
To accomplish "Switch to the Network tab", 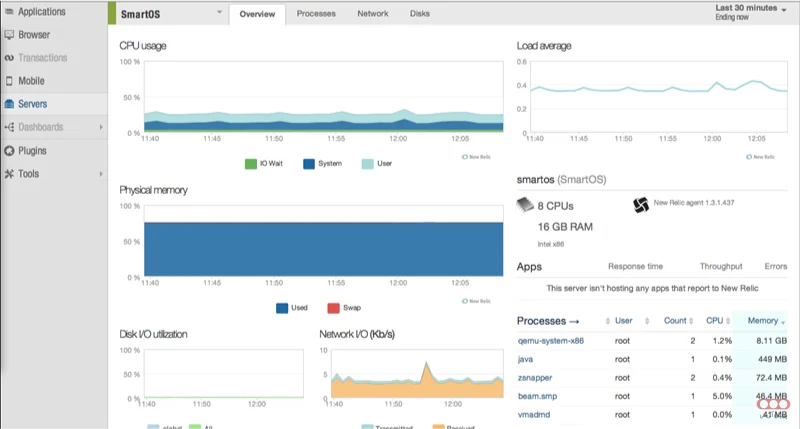I will (x=373, y=14).
